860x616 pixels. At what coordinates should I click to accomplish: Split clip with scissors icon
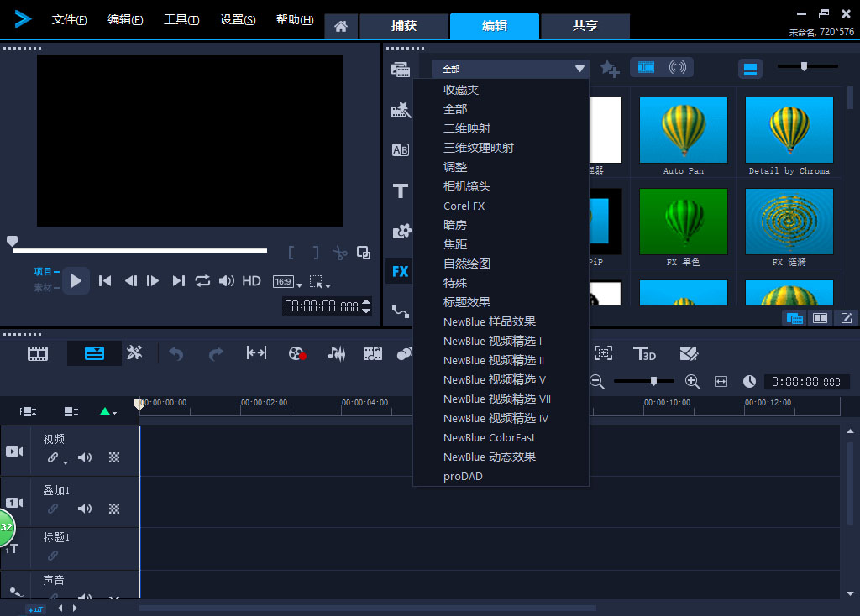click(339, 253)
